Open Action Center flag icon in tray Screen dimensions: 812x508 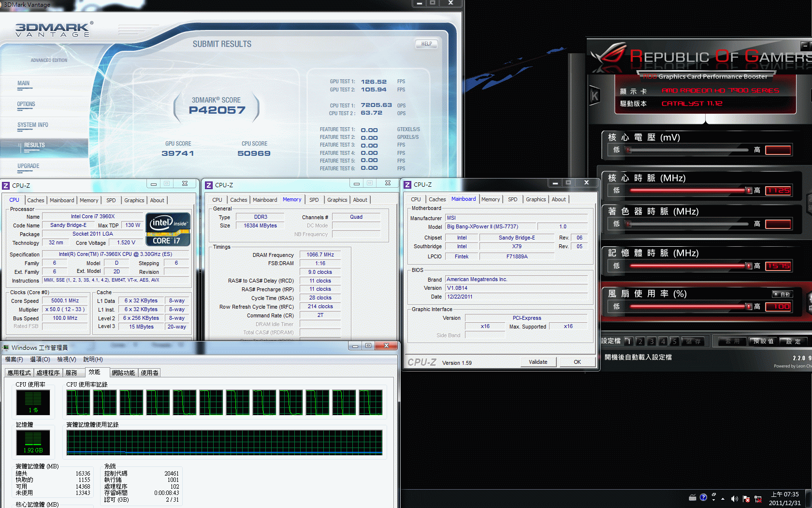click(746, 499)
